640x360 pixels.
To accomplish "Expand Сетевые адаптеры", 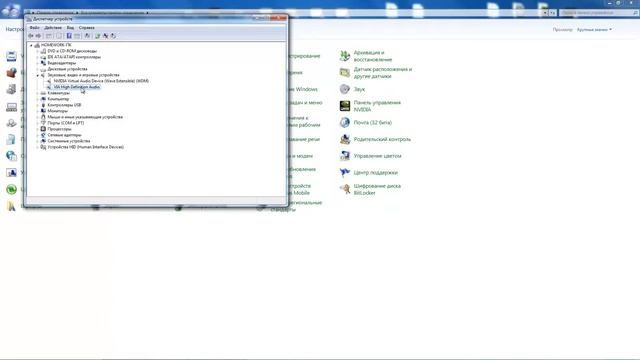I will coord(38,135).
